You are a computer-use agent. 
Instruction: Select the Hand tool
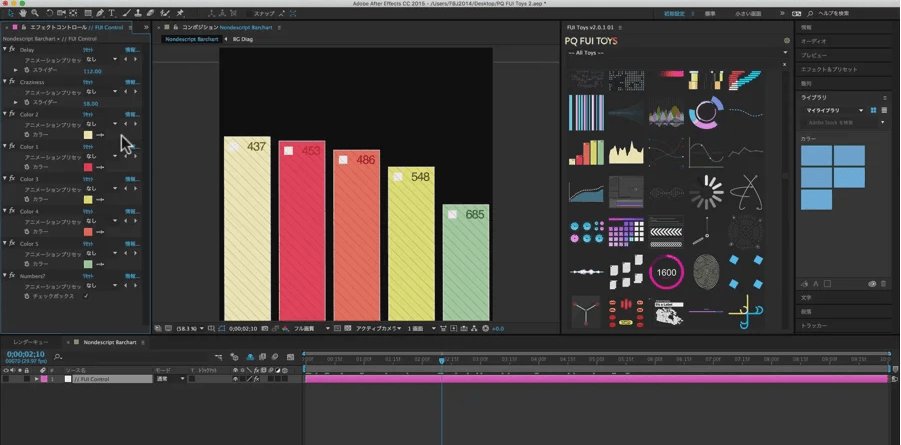pyautogui.click(x=23, y=13)
